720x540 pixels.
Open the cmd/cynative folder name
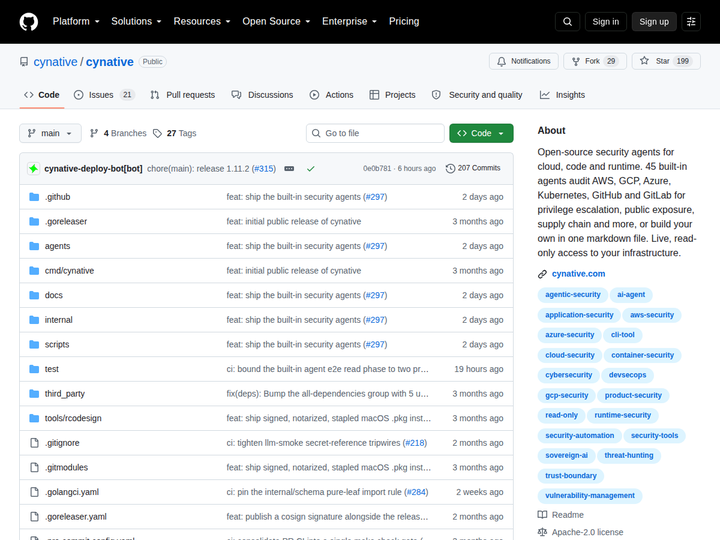click(69, 271)
